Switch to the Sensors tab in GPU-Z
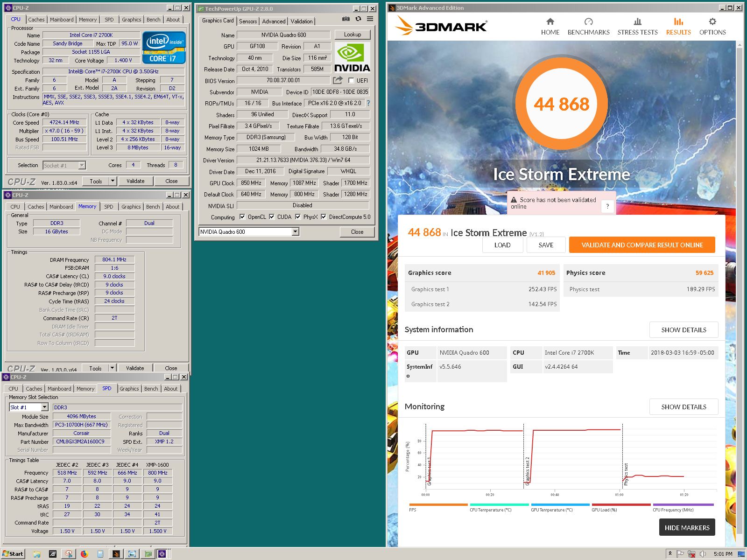This screenshot has height=560, width=747. tap(248, 21)
